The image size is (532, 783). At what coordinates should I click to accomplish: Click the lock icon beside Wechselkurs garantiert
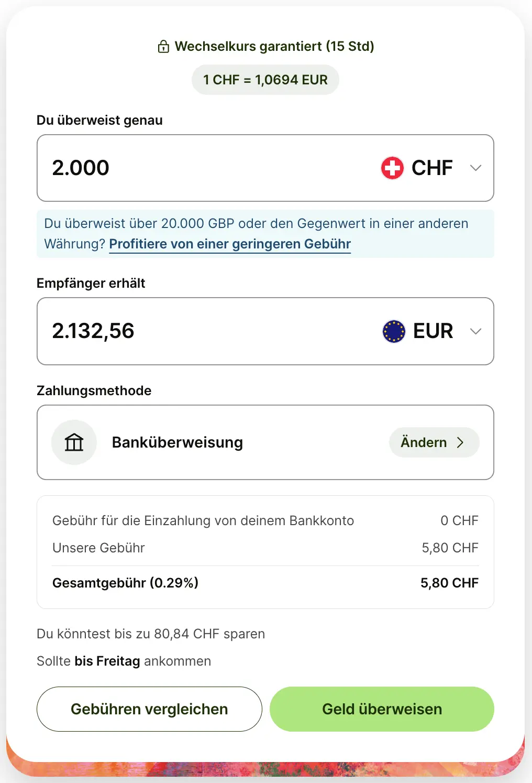pyautogui.click(x=163, y=47)
